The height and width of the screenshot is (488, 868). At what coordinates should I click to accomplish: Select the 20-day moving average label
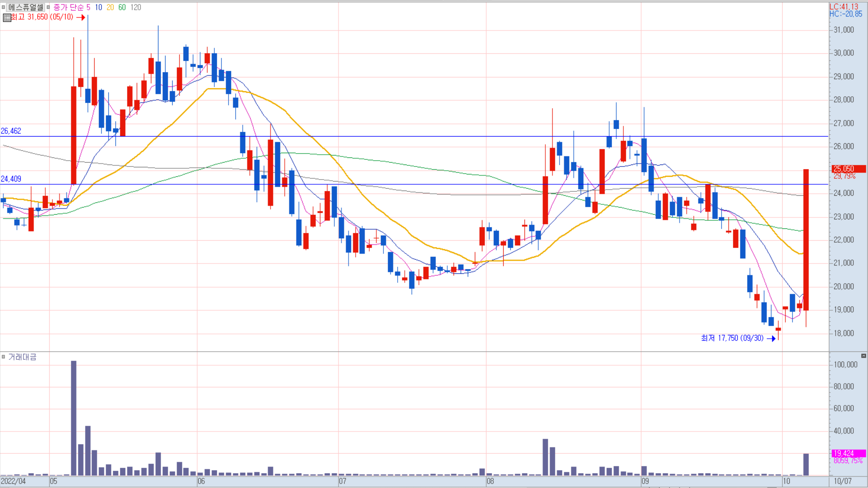point(110,7)
